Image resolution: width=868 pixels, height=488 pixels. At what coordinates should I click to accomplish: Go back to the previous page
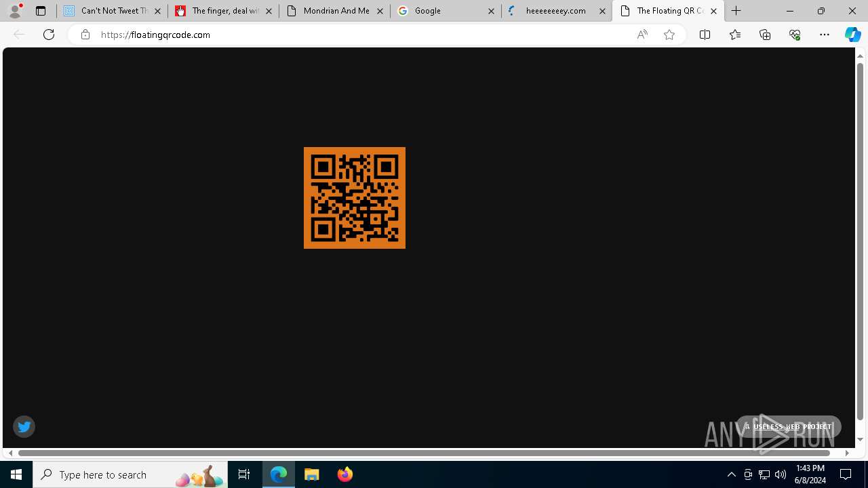pos(19,35)
